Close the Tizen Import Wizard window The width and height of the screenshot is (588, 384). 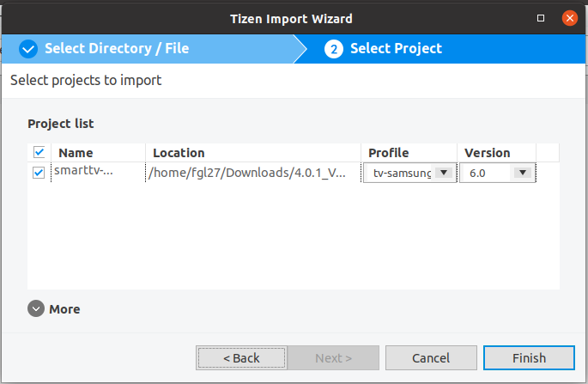coord(570,18)
